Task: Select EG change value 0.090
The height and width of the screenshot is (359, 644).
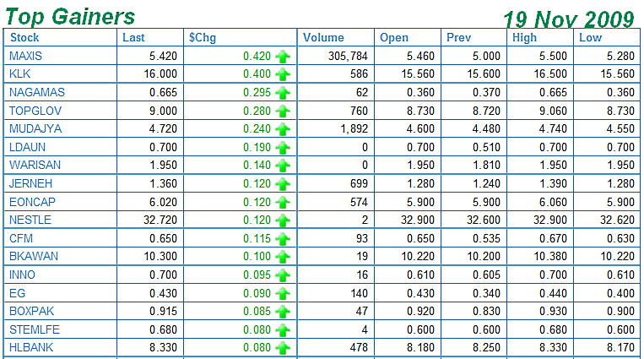Action: point(257,293)
